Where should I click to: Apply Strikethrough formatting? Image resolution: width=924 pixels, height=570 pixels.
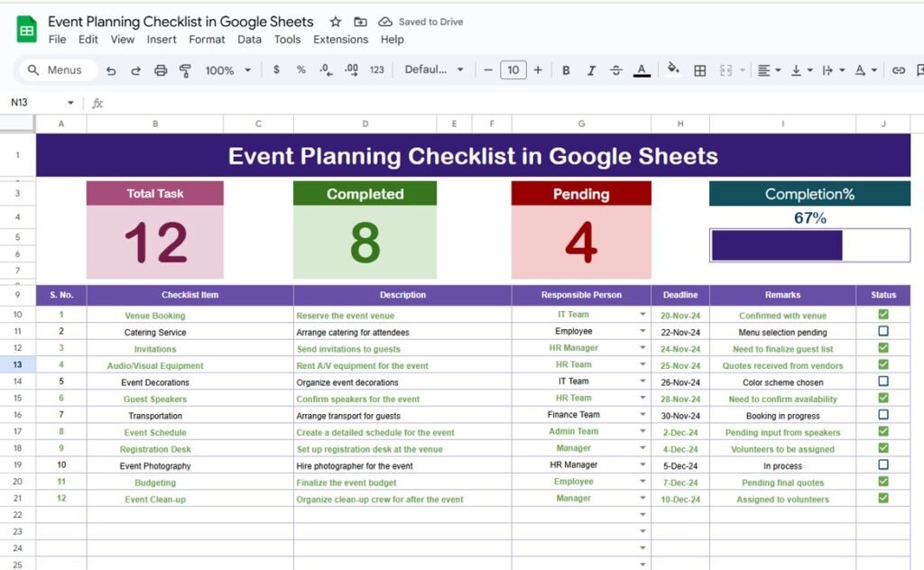point(616,70)
